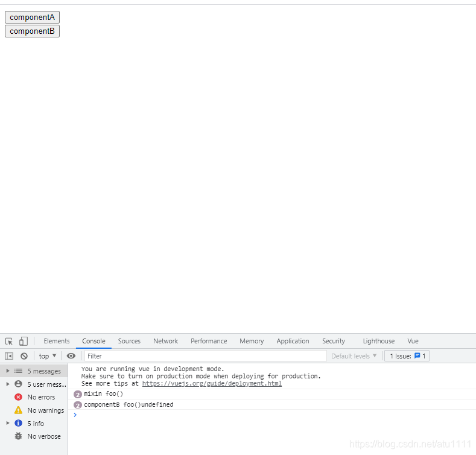Switch to the Performance tab
The height and width of the screenshot is (455, 476).
tap(209, 341)
